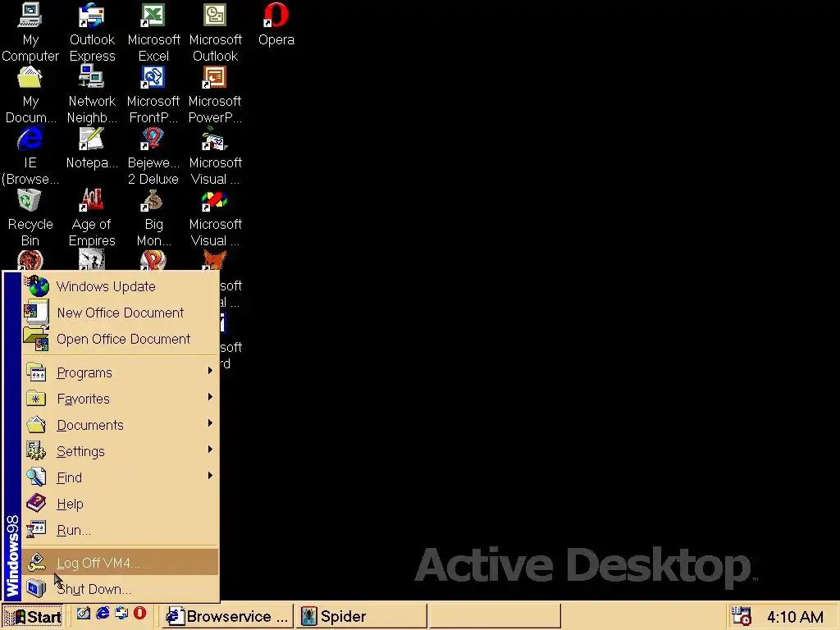Open My Computer desktop icon

point(30,32)
